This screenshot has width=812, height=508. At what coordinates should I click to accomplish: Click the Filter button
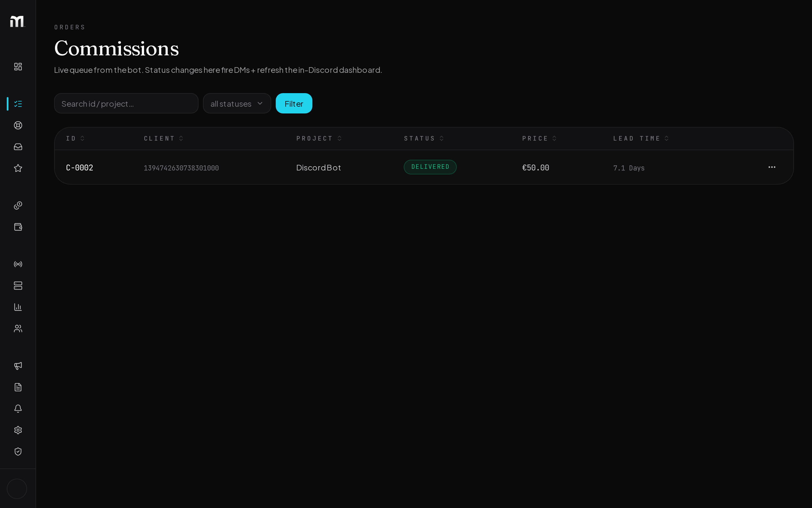(x=294, y=104)
